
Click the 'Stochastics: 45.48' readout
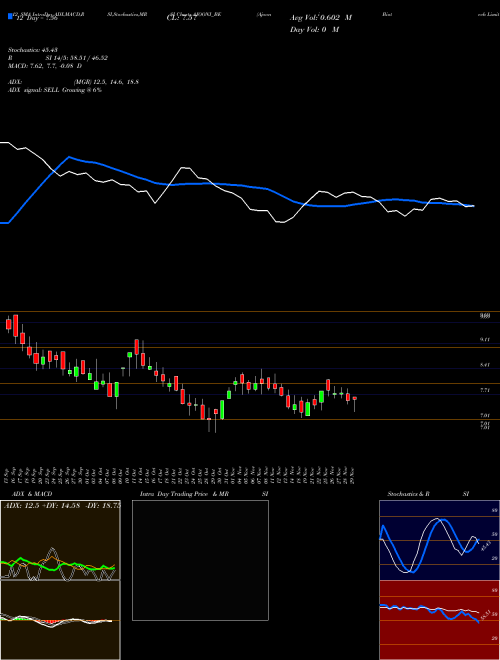(32, 50)
